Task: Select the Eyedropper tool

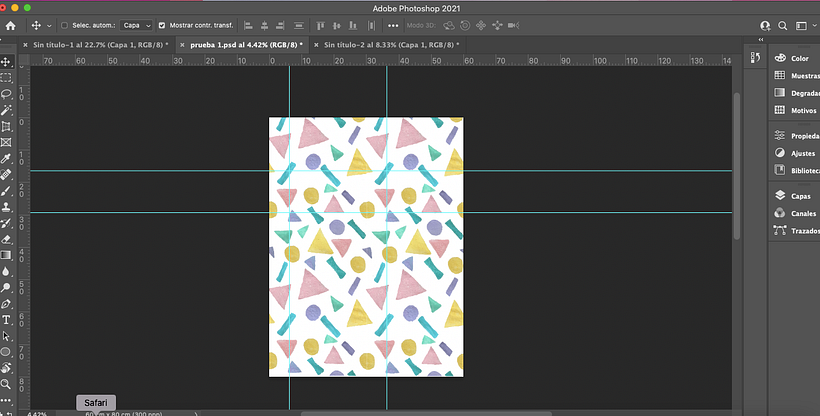Action: [6, 159]
